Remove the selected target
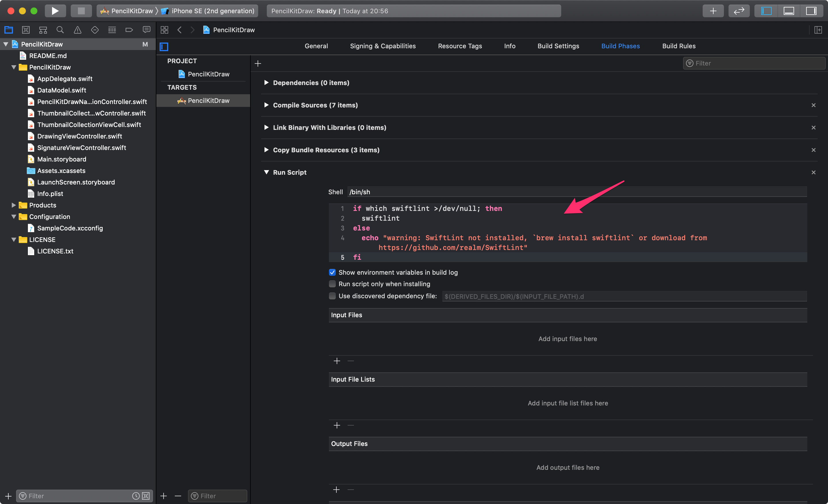Image resolution: width=828 pixels, height=504 pixels. pos(178,496)
